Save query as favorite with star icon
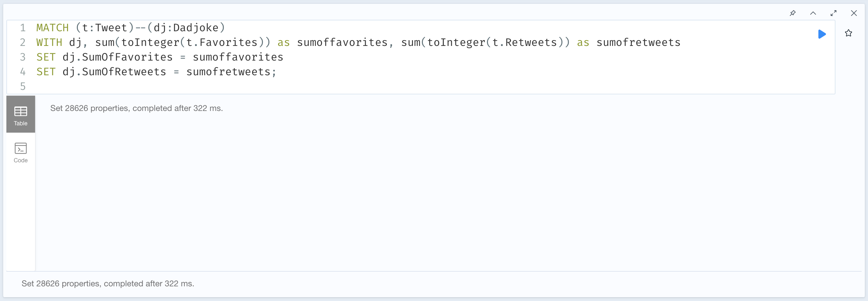 pos(849,33)
